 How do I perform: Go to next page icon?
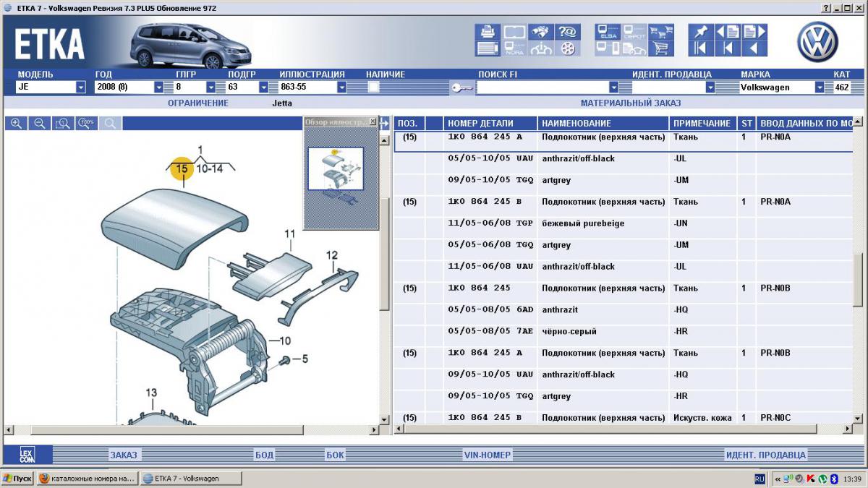click(754, 32)
